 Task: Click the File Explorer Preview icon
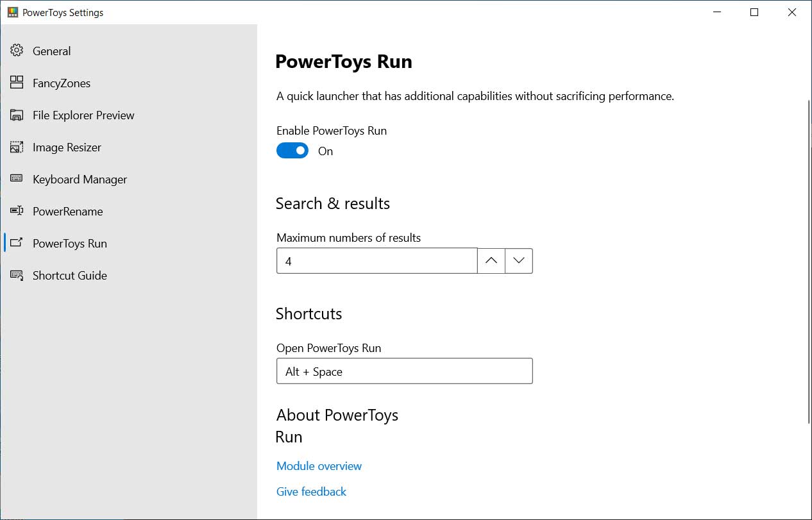(x=17, y=115)
